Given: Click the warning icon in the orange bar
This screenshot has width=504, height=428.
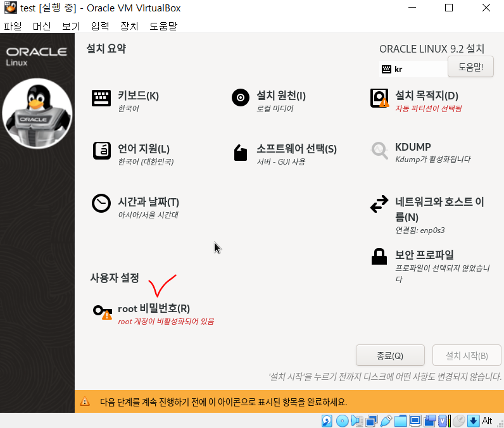Looking at the screenshot, I should coord(85,401).
